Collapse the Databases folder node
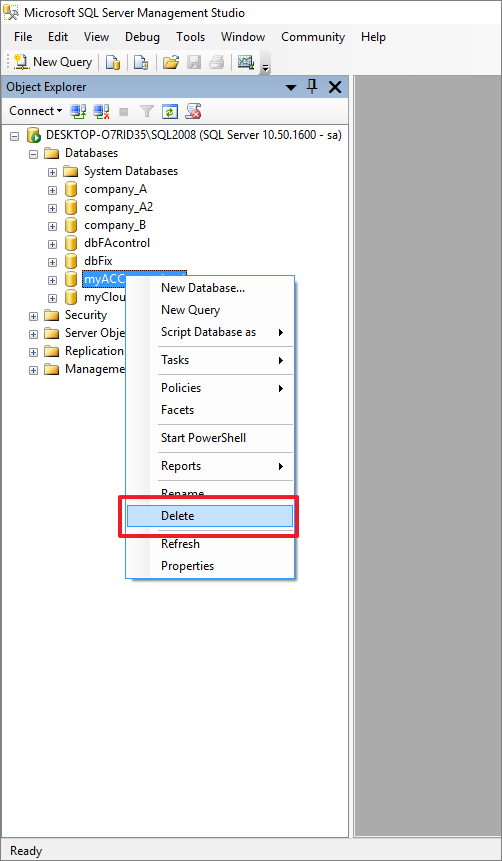Image resolution: width=502 pixels, height=861 pixels. pos(34,154)
